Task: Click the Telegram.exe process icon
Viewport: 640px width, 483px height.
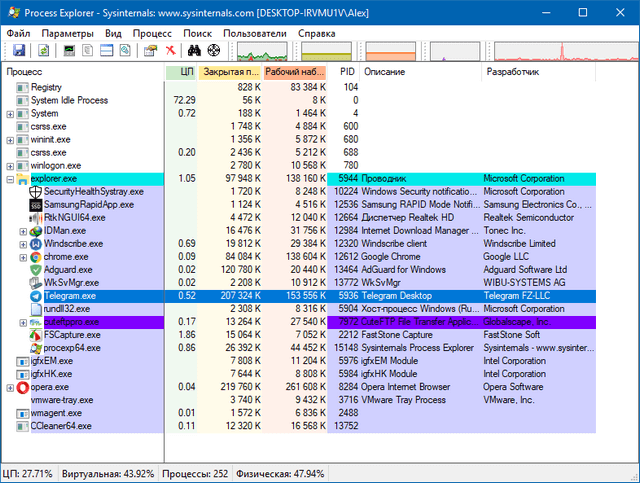Action: (x=36, y=296)
